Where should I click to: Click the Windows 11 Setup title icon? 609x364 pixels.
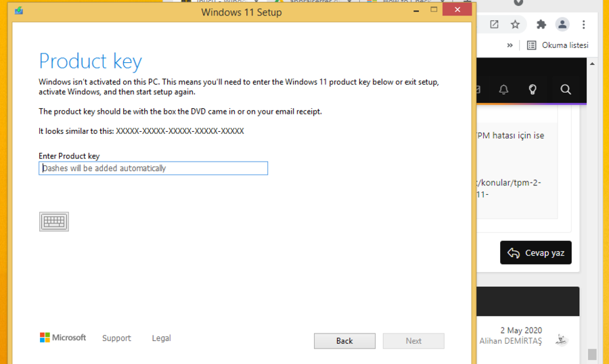pos(19,11)
